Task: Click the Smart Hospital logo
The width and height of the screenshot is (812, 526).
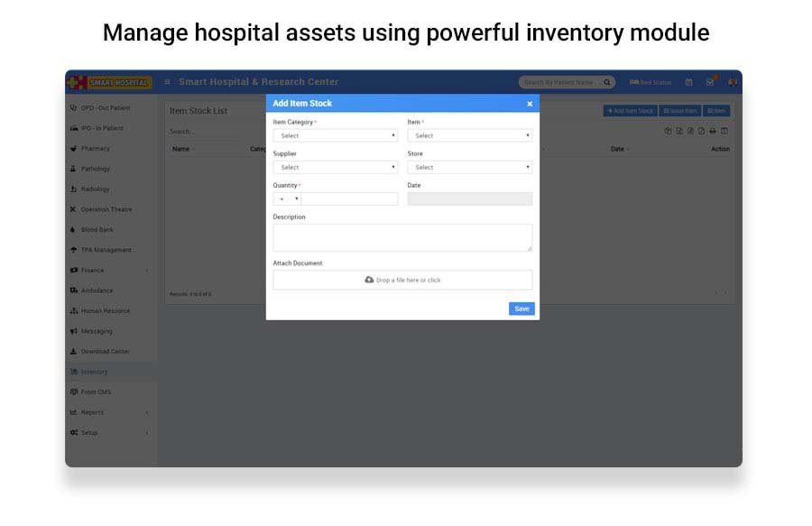Action: pos(110,82)
